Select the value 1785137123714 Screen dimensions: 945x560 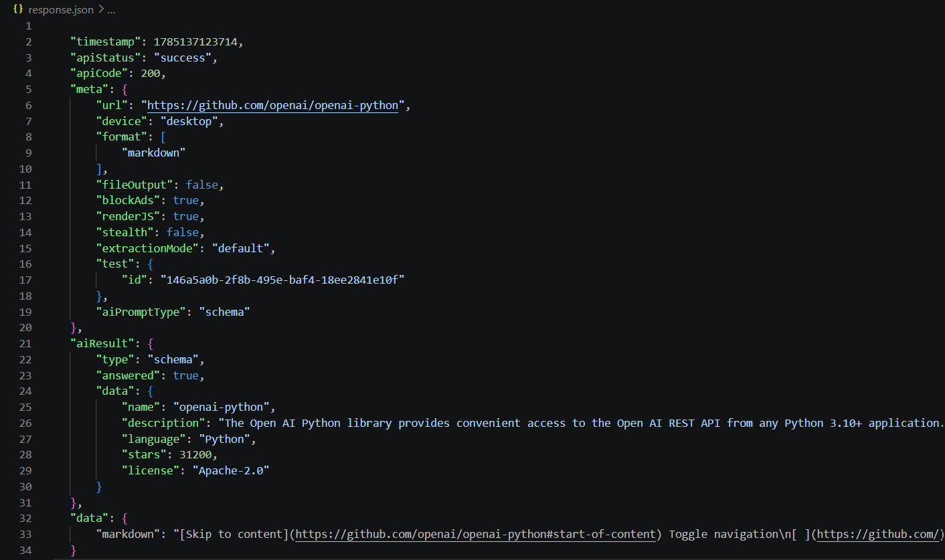(x=195, y=41)
